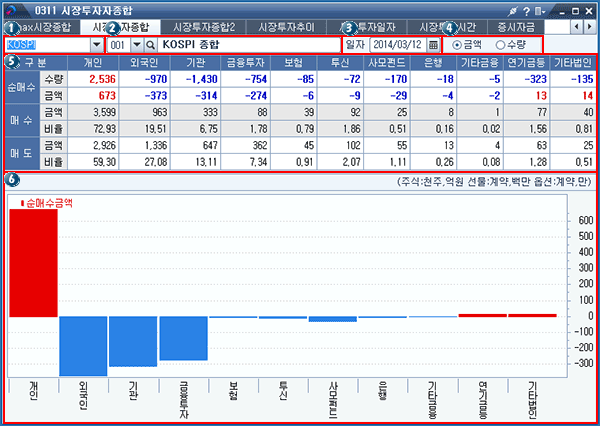Click the KOSPI 종합 name field
Viewport: 600px width, 426px height.
click(249, 45)
